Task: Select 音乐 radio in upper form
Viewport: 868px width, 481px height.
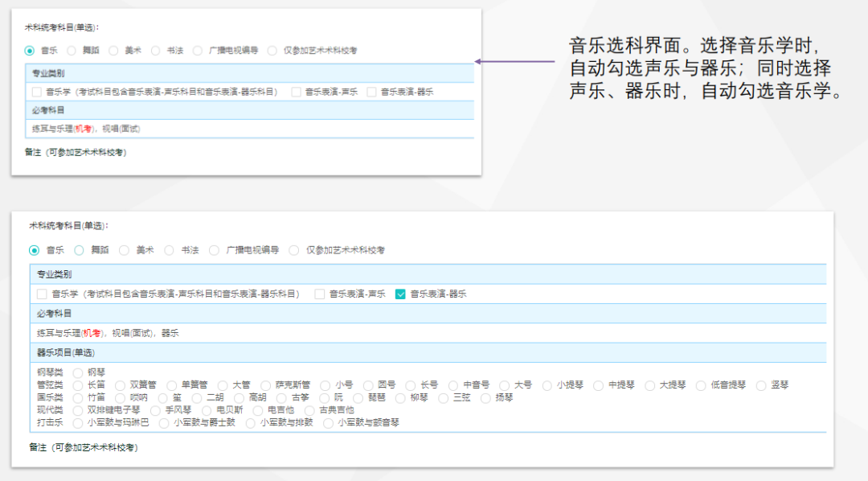Action: [30, 51]
